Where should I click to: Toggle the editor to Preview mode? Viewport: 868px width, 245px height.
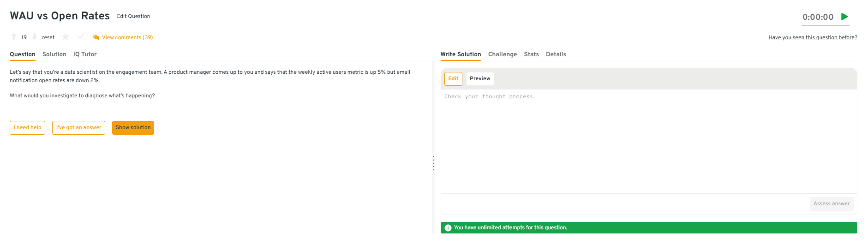pos(480,79)
